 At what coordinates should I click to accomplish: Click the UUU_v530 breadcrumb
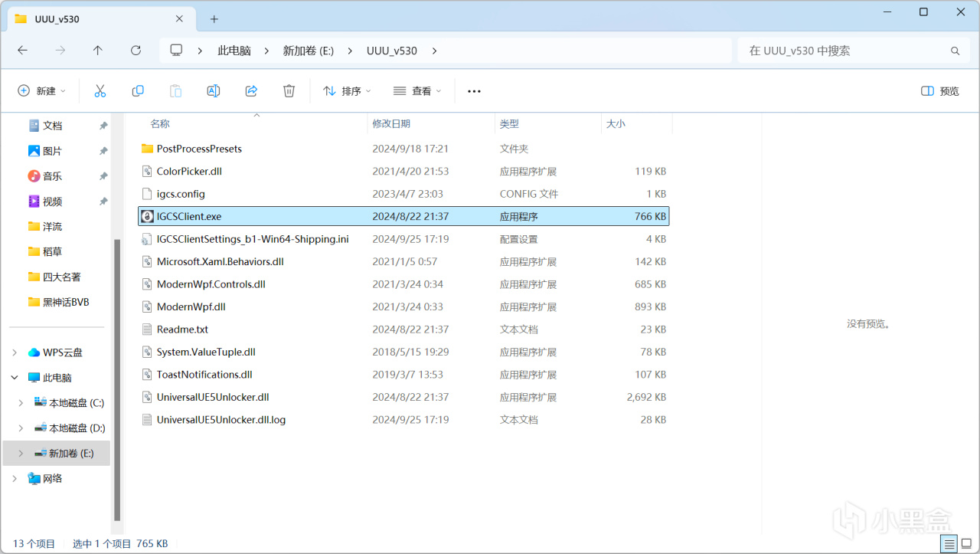(392, 51)
